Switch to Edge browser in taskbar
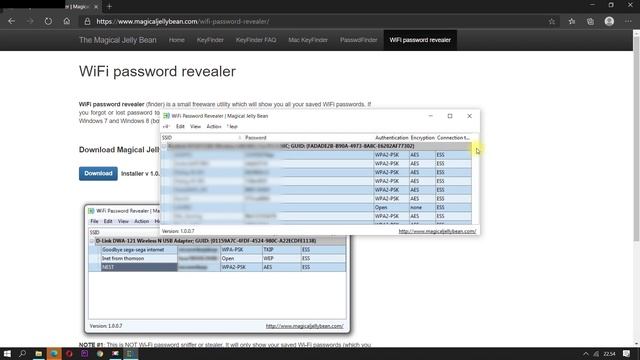The image size is (640, 360). (x=54, y=353)
